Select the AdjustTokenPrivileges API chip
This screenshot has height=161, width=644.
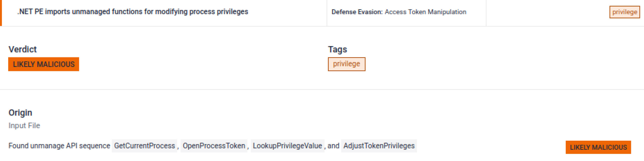tap(379, 146)
